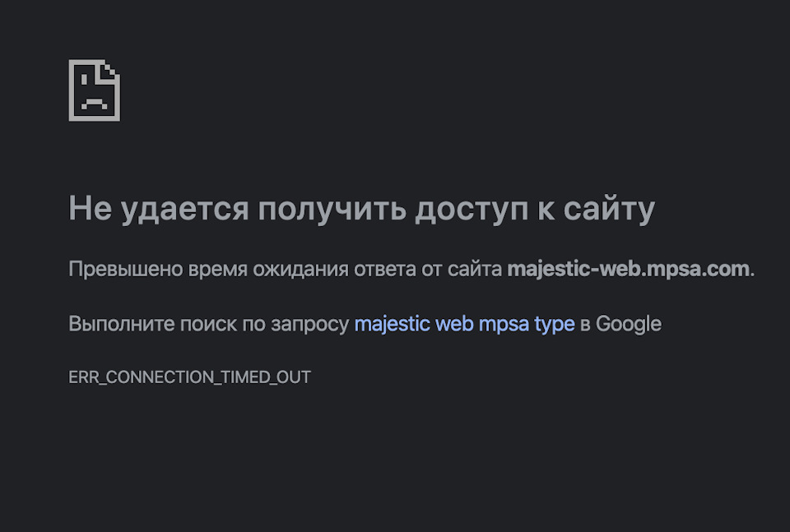Open the majestic web mpsa type search link
This screenshot has height=532, width=790.
point(464,324)
